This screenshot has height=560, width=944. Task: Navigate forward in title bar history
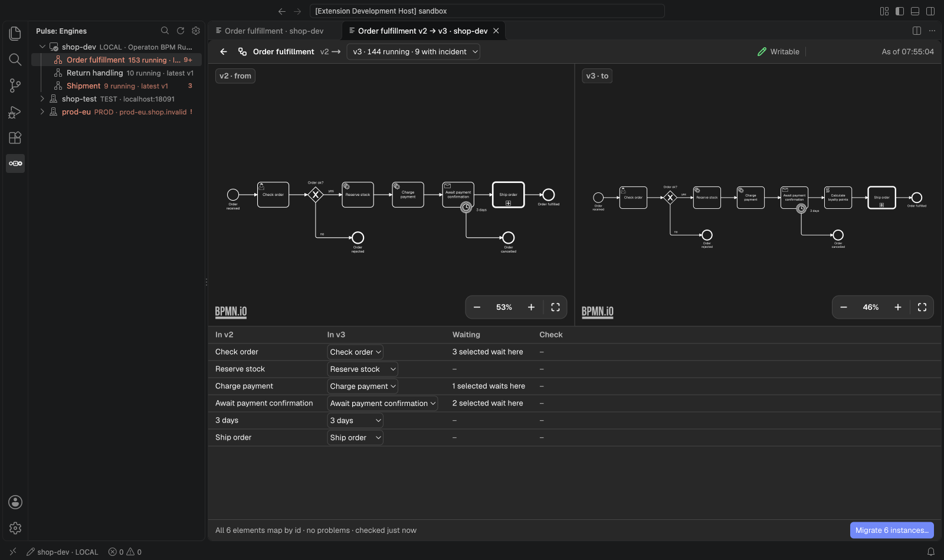297,11
